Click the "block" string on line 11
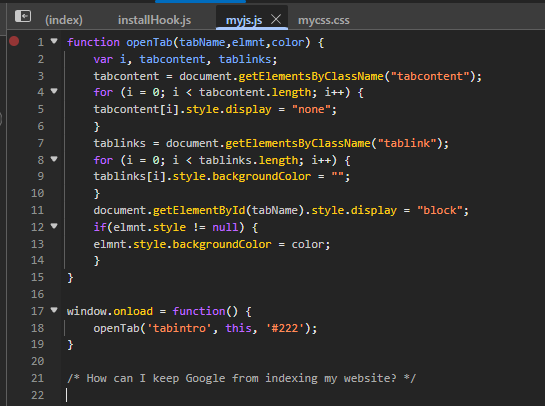This screenshot has height=406, width=545. [x=440, y=210]
